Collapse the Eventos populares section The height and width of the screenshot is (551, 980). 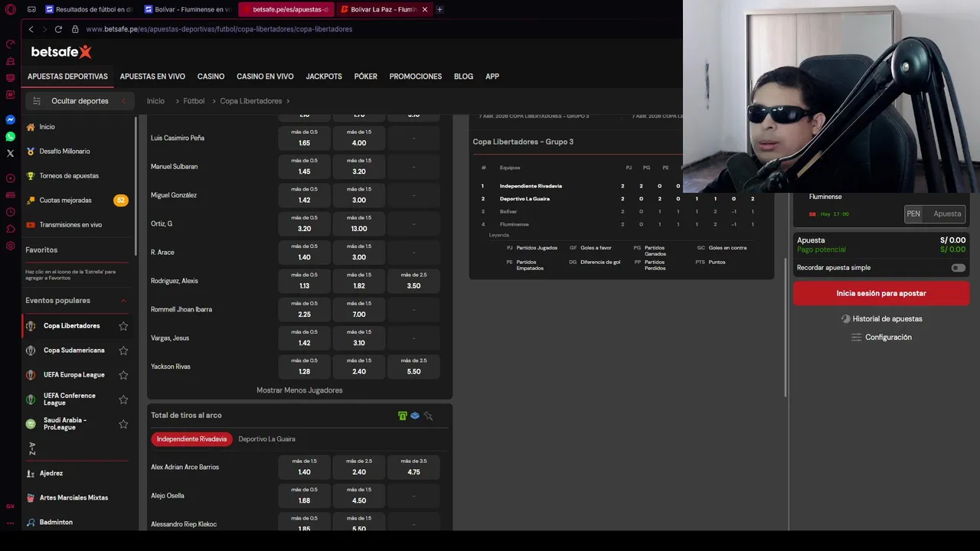click(123, 301)
